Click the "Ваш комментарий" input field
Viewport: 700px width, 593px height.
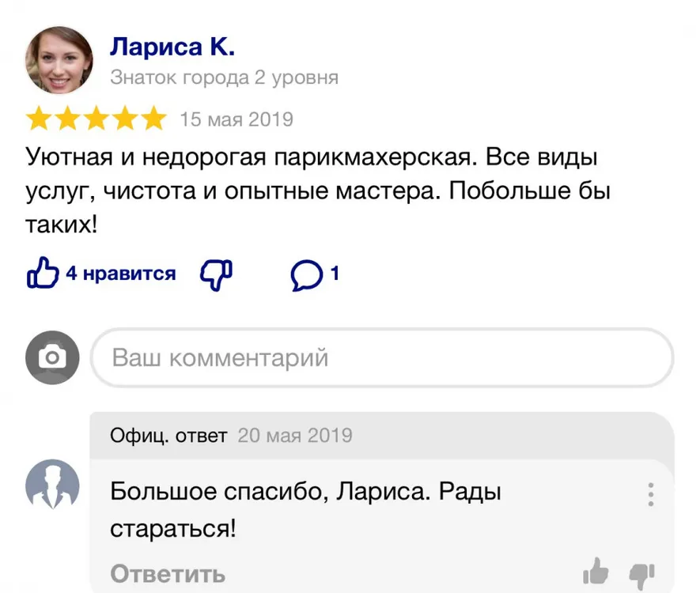point(382,357)
